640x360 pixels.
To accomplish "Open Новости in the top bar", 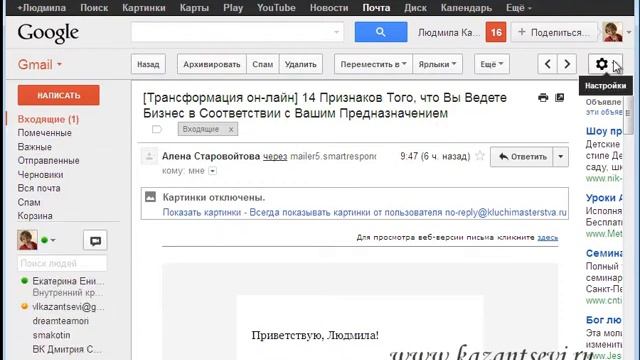I will point(329,8).
